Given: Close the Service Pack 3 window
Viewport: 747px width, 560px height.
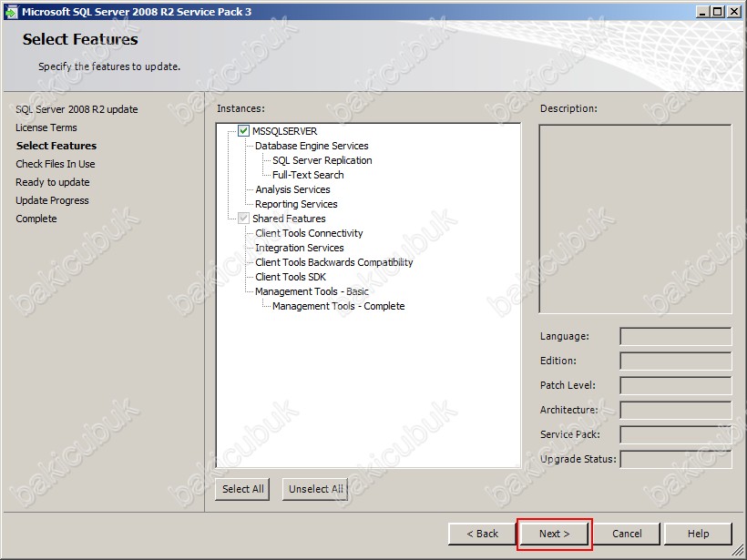Looking at the screenshot, I should 734,12.
